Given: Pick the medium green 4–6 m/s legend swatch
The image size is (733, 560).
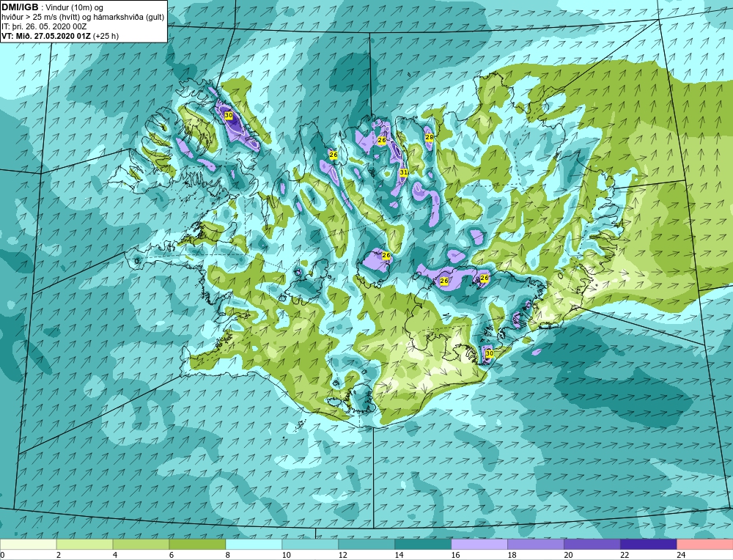Looking at the screenshot, I should pos(141,545).
